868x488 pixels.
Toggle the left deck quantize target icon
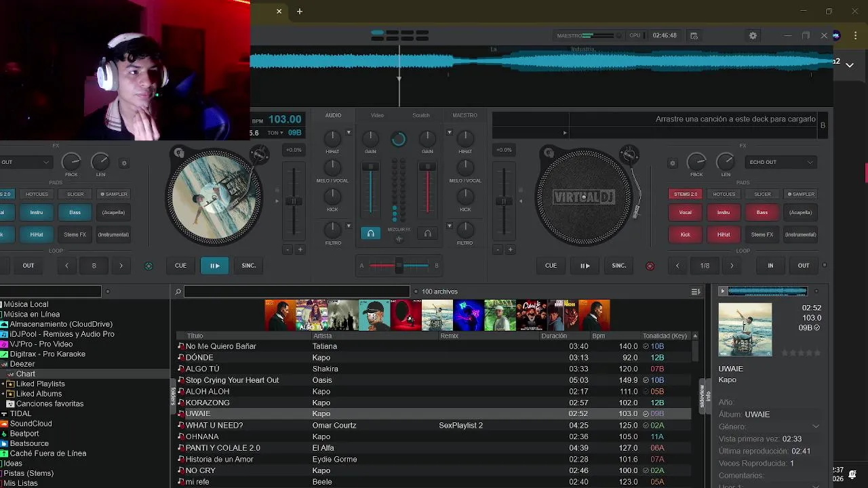[x=149, y=266]
